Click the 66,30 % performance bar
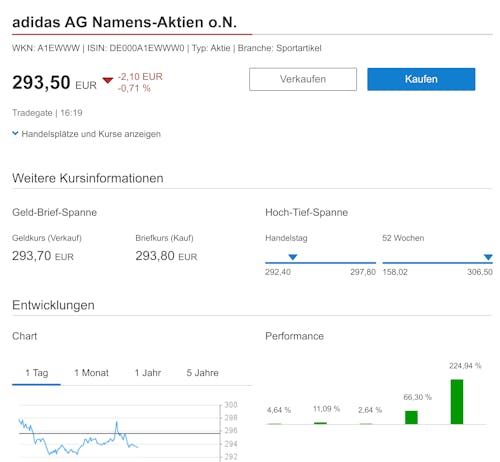 411,417
